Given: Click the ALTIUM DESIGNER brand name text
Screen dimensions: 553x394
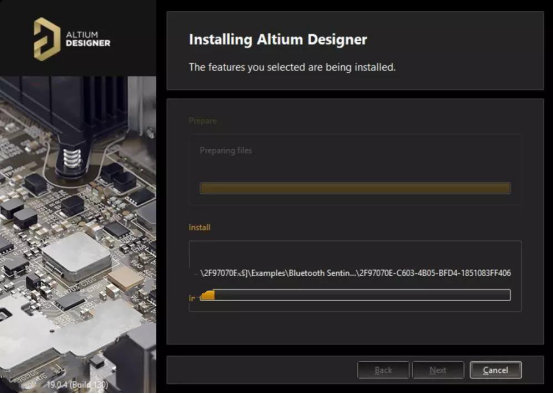Looking at the screenshot, I should pos(88,39).
